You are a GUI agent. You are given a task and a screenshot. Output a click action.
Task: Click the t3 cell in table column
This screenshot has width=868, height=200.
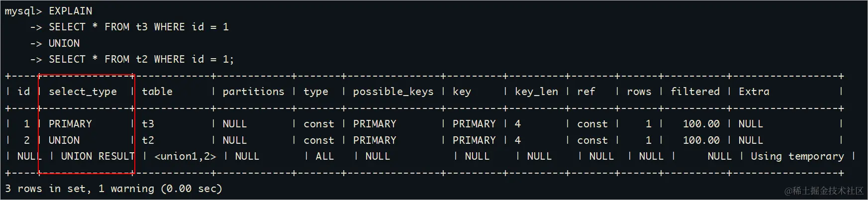tap(148, 124)
